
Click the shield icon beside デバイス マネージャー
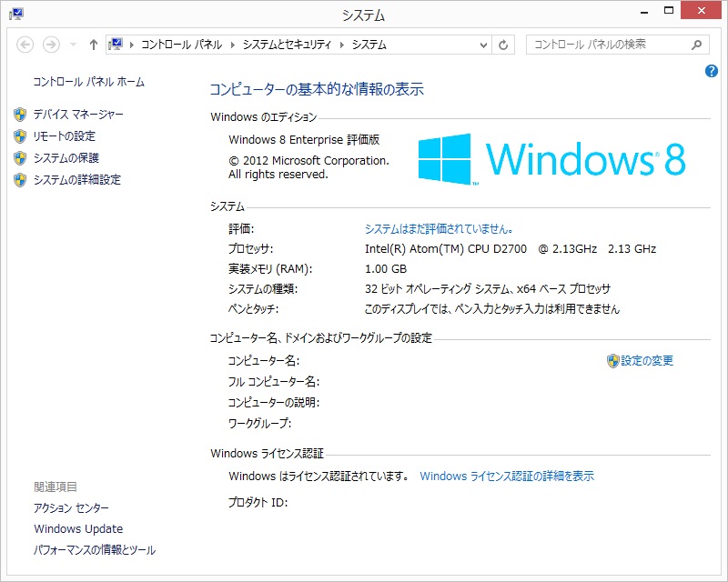point(20,115)
